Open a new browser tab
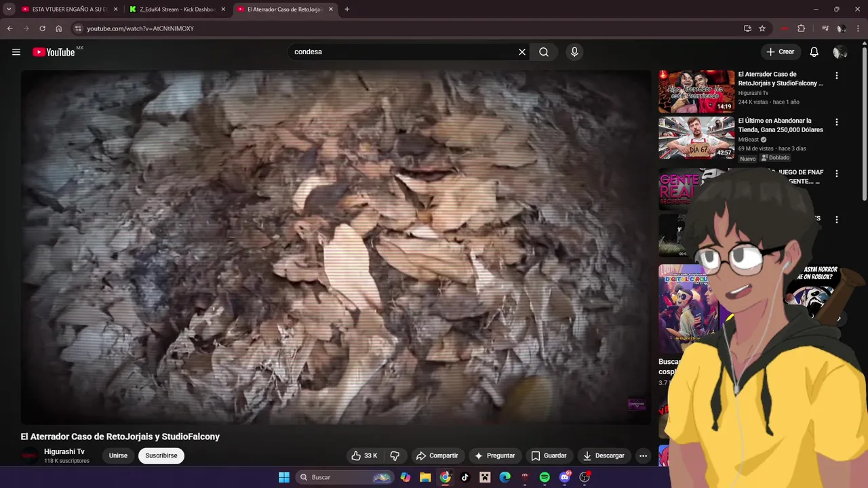Viewport: 868px width, 488px height. tap(347, 9)
